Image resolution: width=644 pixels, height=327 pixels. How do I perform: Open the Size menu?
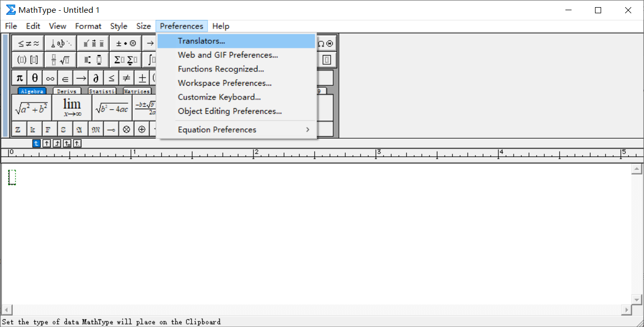click(143, 26)
